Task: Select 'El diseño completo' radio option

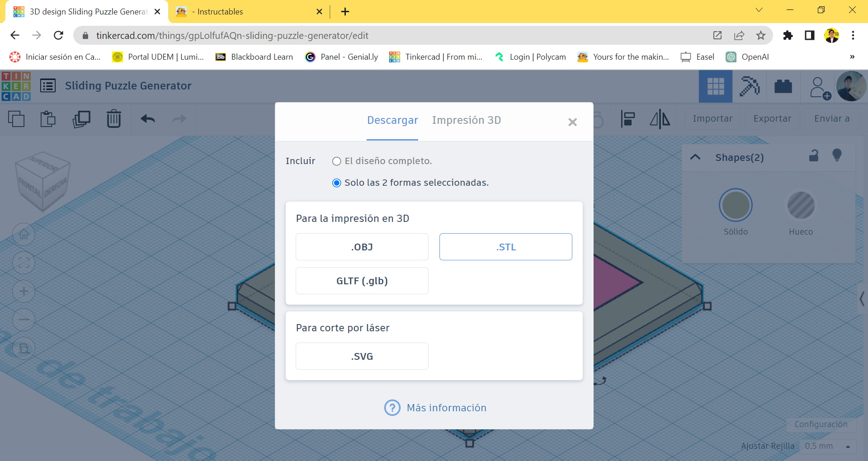Action: pos(337,161)
